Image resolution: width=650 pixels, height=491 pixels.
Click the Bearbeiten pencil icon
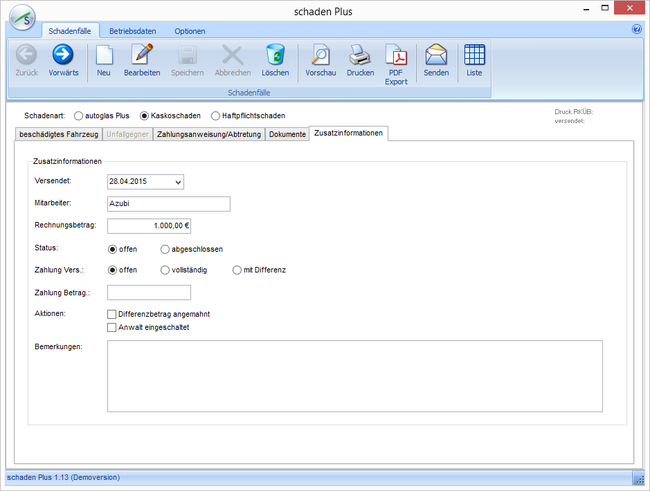pos(141,56)
